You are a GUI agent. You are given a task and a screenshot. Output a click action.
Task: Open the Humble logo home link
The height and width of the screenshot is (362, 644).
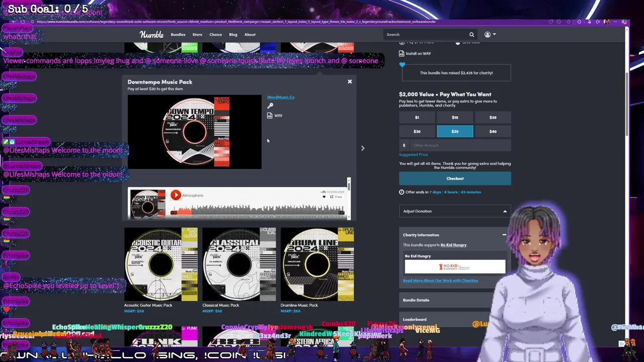(x=151, y=35)
